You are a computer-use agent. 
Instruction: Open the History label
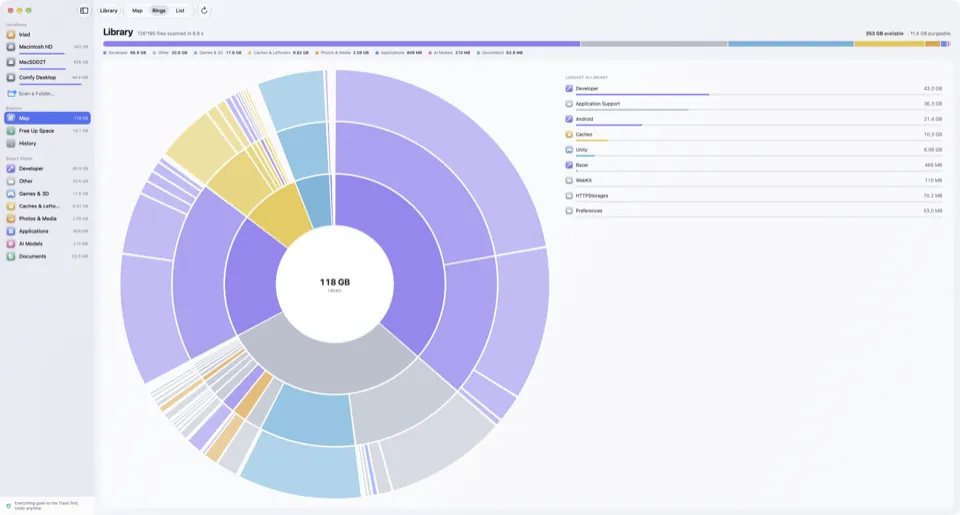pos(27,143)
